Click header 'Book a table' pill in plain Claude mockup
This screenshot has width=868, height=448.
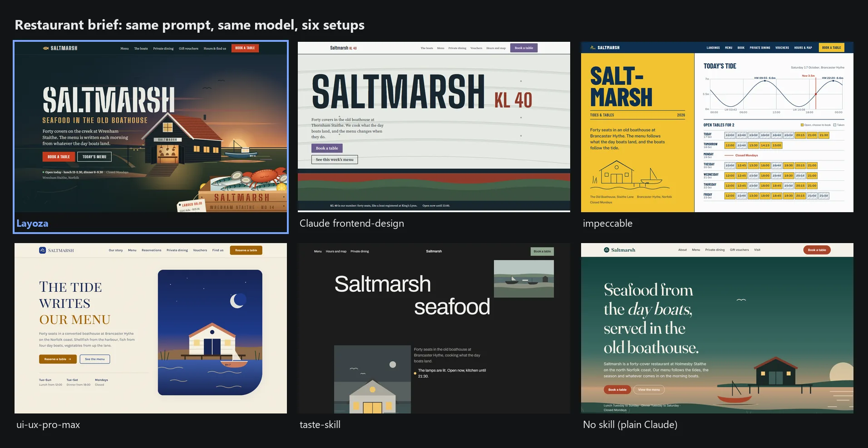[817, 250]
